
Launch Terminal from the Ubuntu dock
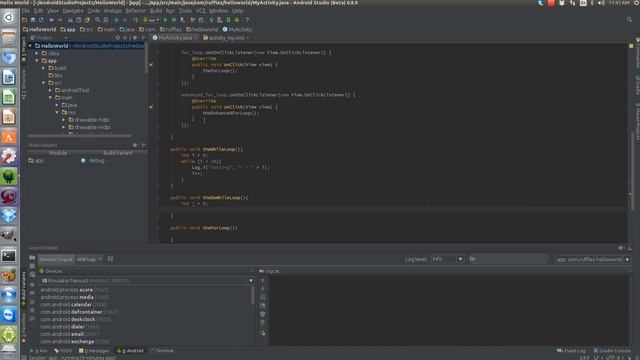pyautogui.click(x=9, y=256)
